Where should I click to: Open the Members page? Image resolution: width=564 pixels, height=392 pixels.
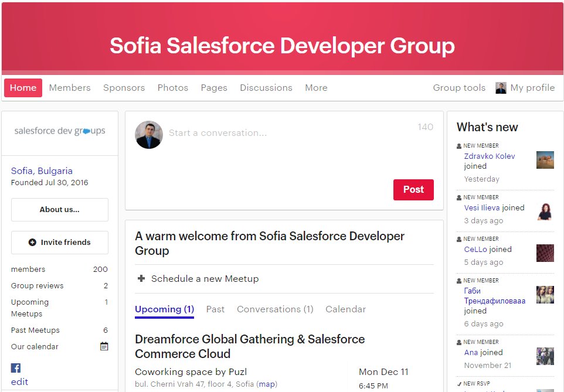pyautogui.click(x=70, y=88)
